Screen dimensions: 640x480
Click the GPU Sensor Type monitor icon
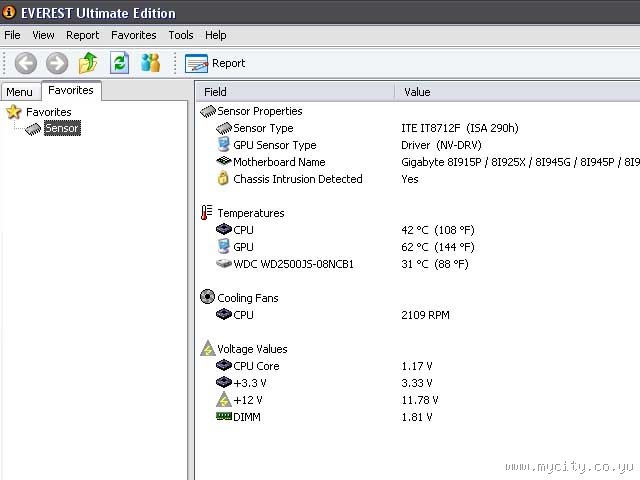click(x=223, y=145)
